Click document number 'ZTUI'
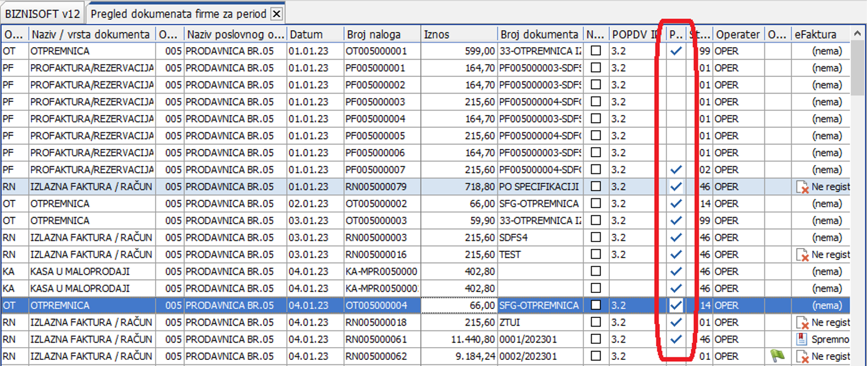The image size is (868, 366). (x=510, y=322)
